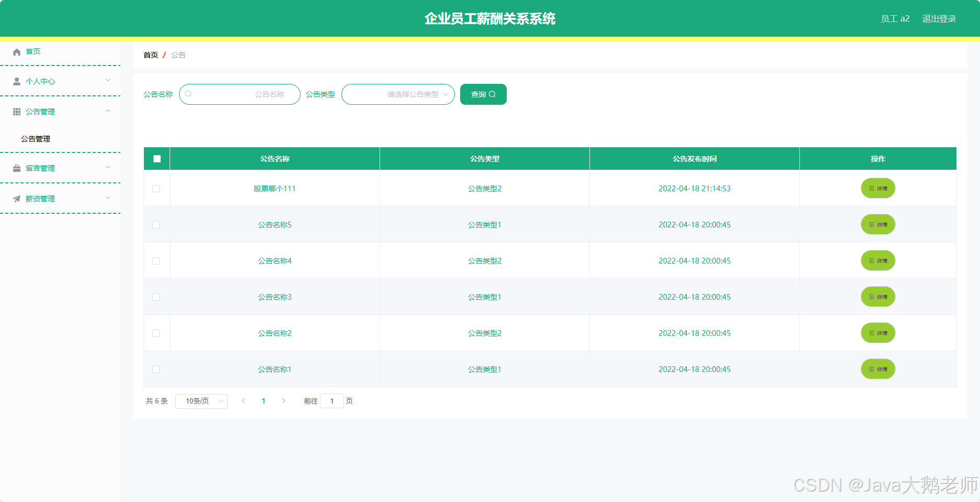The height and width of the screenshot is (502, 980).
Task: Check the row checkbox for 公告名称2
Action: coord(156,333)
